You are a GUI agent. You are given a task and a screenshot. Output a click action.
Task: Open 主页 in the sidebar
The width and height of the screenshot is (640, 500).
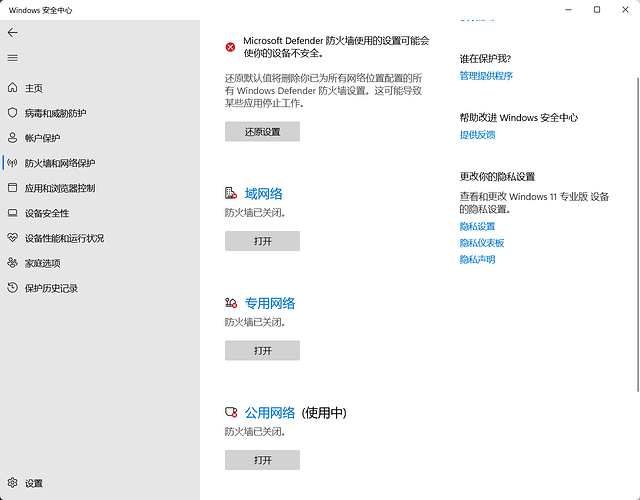coord(33,88)
